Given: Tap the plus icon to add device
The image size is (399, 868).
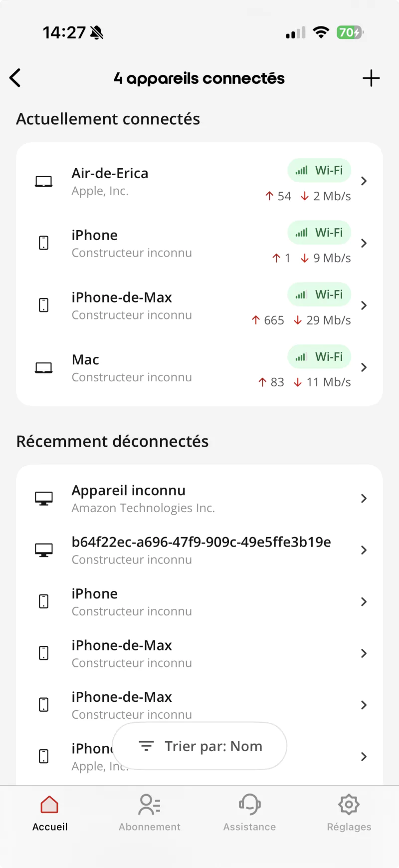Looking at the screenshot, I should coord(371,78).
